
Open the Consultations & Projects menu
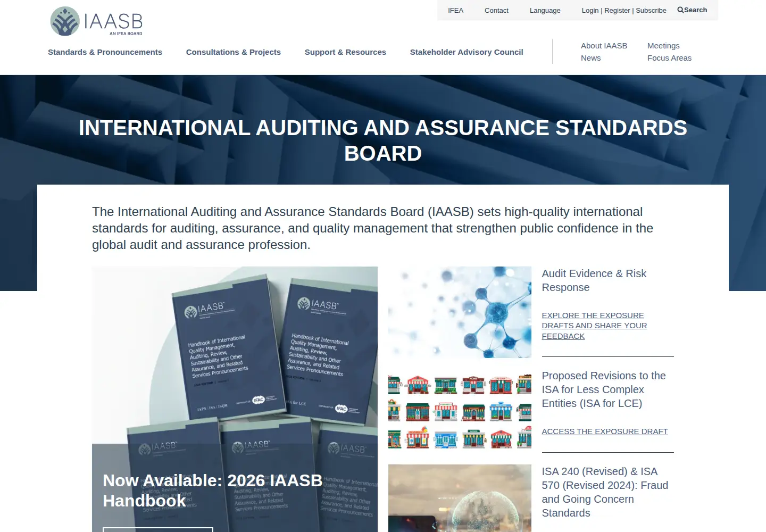click(x=234, y=52)
